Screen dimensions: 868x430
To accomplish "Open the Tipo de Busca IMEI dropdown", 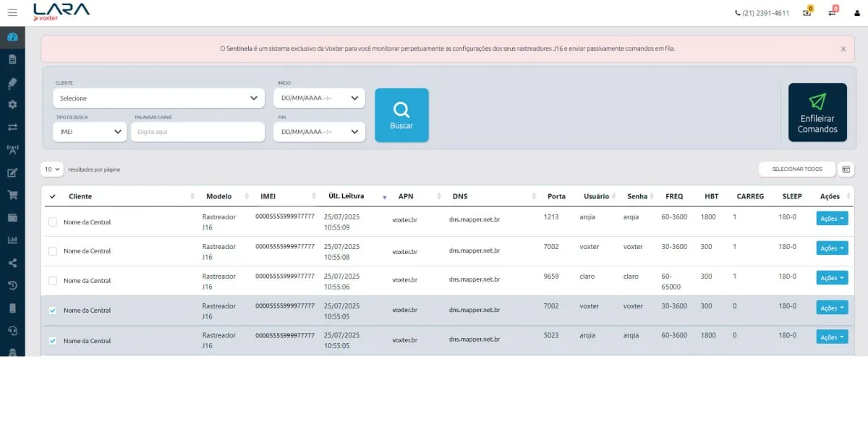I will (90, 132).
